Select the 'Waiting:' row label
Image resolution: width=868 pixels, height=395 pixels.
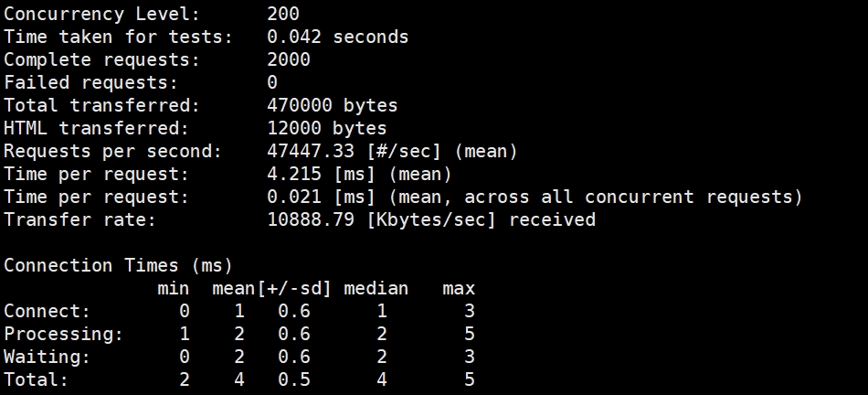coord(47,357)
